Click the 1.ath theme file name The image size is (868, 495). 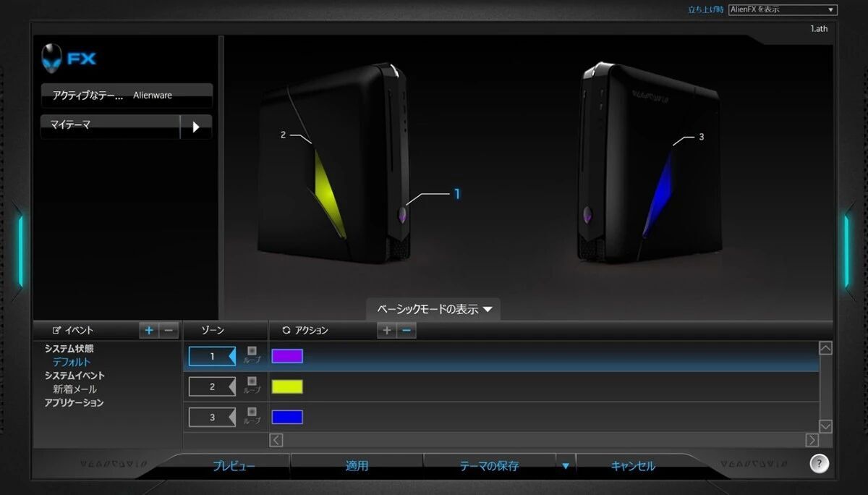[819, 29]
